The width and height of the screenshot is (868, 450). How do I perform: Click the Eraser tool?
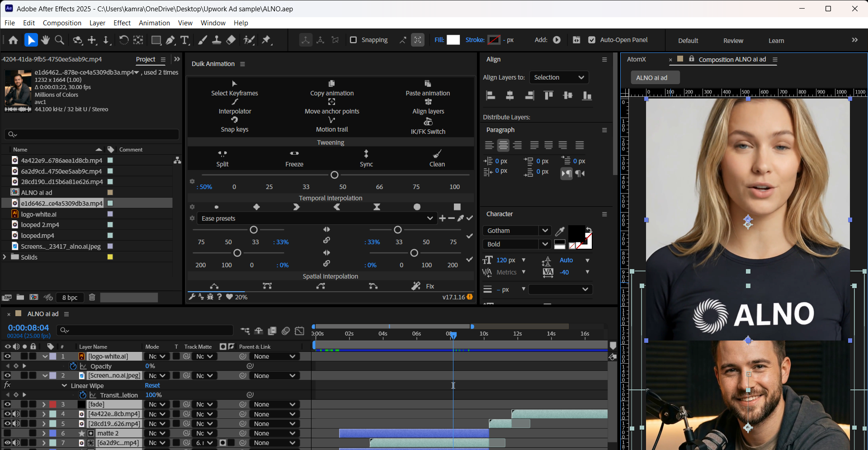231,40
